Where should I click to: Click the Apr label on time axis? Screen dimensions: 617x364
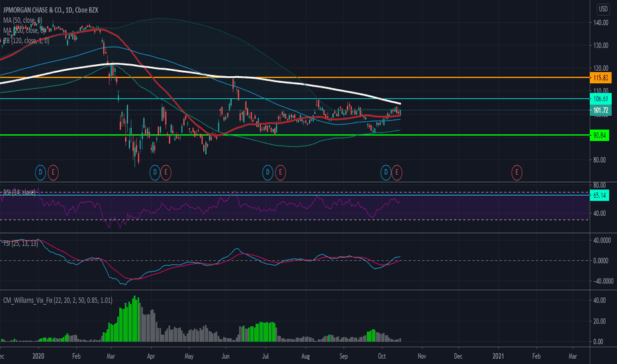151,356
